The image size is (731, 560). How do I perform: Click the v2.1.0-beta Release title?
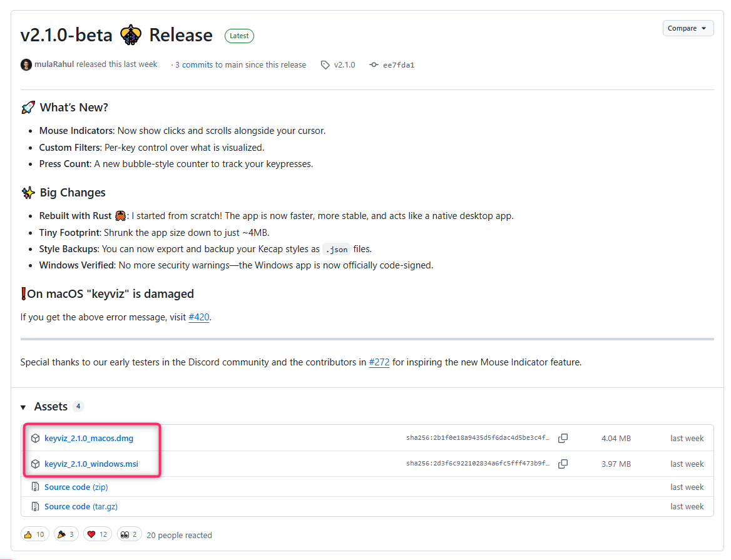tap(116, 35)
